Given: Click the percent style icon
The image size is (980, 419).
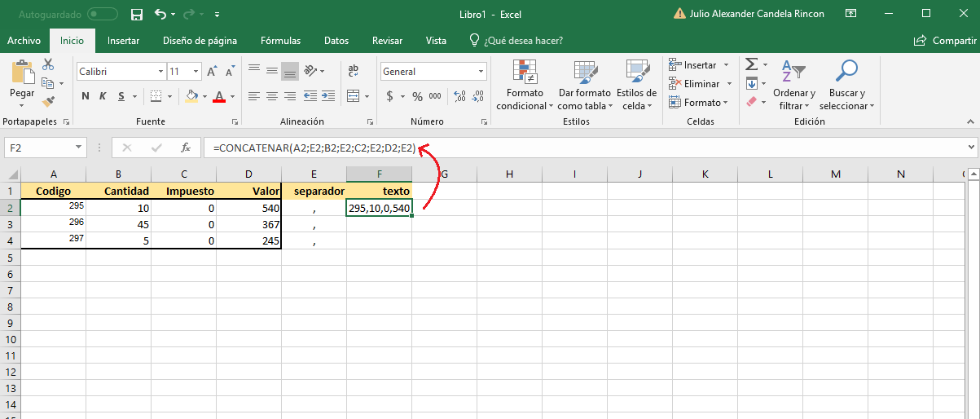Looking at the screenshot, I should pyautogui.click(x=417, y=96).
